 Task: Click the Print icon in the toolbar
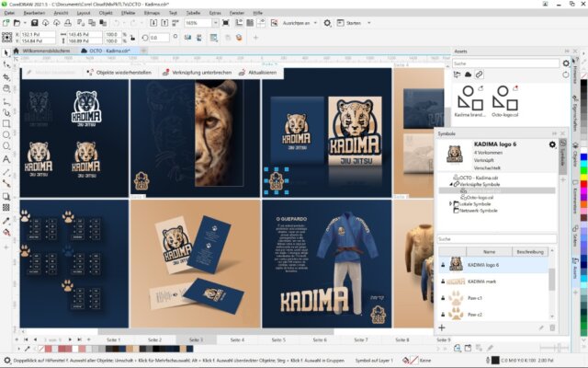pyautogui.click(x=68, y=23)
